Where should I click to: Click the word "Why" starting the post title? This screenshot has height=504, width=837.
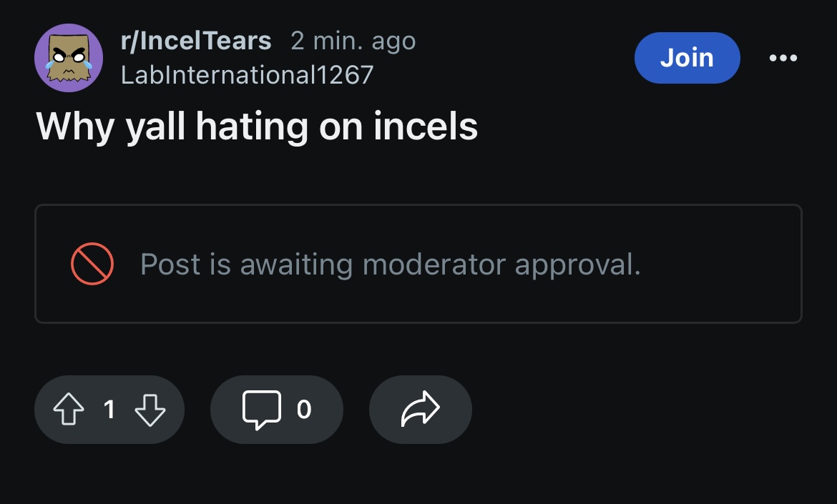point(74,127)
